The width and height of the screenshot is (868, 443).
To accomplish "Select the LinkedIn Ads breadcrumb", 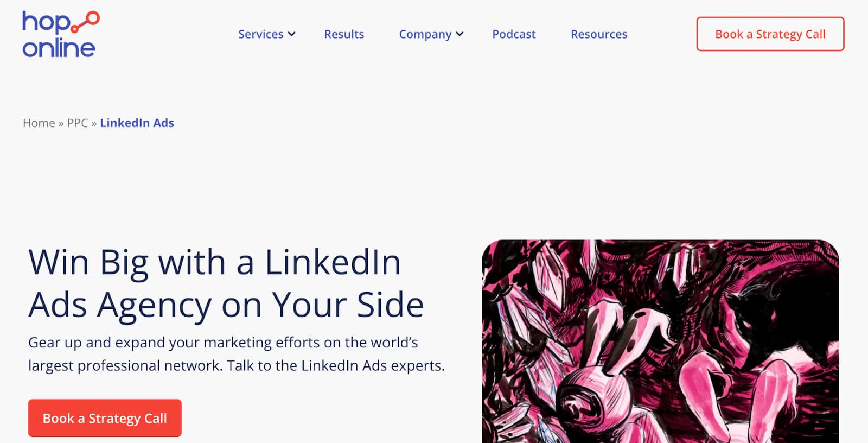I will 137,123.
